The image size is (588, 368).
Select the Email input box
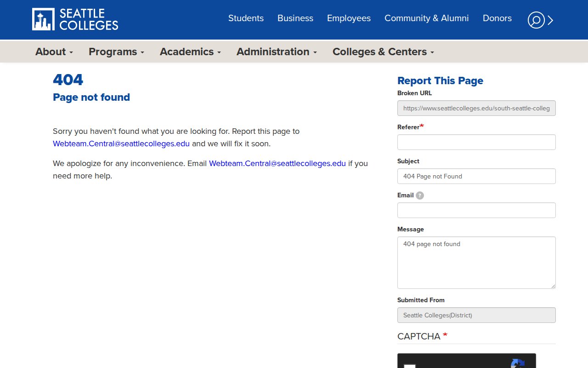(x=476, y=210)
